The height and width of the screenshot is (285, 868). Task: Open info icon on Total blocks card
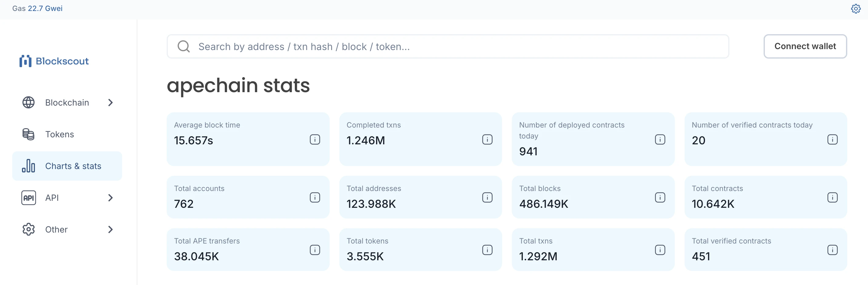(660, 197)
